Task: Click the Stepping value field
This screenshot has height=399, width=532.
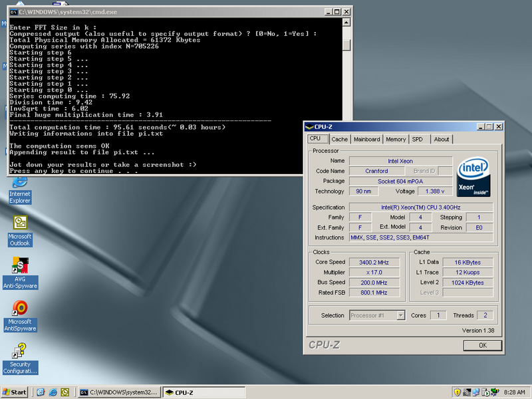Action: [479, 217]
